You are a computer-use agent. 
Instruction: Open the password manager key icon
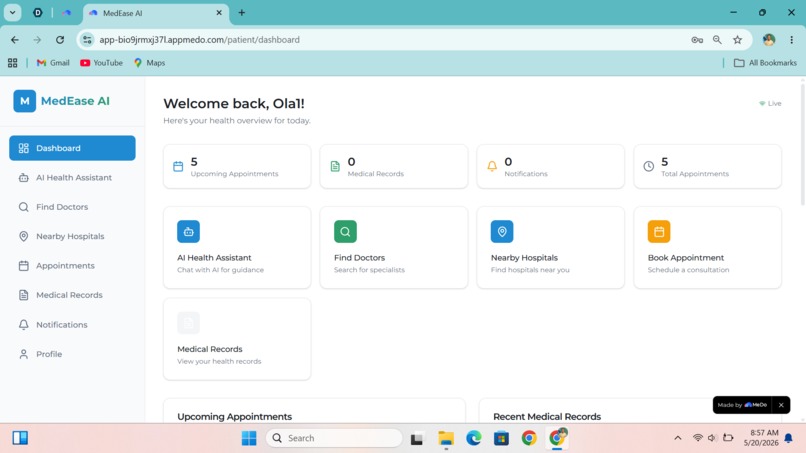pyautogui.click(x=697, y=40)
